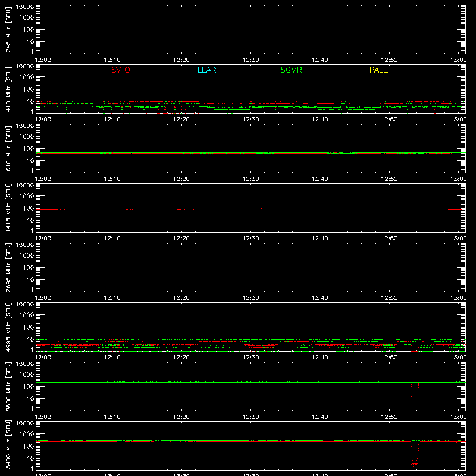Screen dimensions: 476x476
Task: Click the green flat trace in 2695 MHz panel
Action: click(x=250, y=292)
